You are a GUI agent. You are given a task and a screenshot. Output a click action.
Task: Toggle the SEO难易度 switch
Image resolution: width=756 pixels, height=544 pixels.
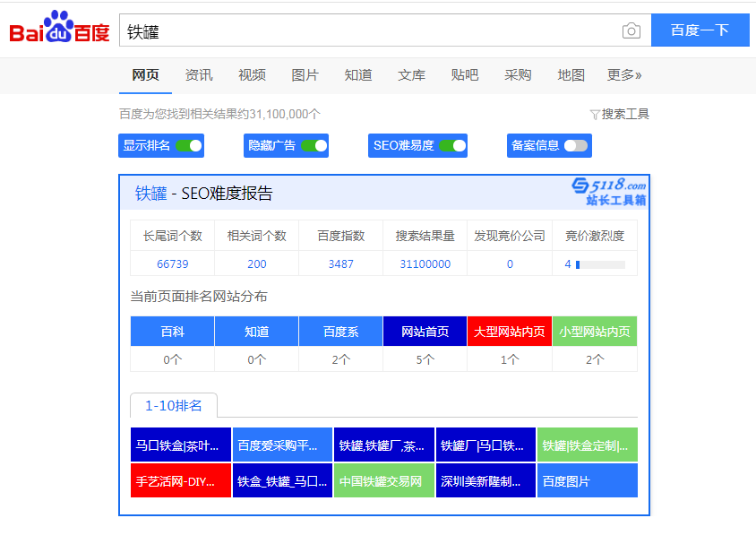click(x=452, y=146)
